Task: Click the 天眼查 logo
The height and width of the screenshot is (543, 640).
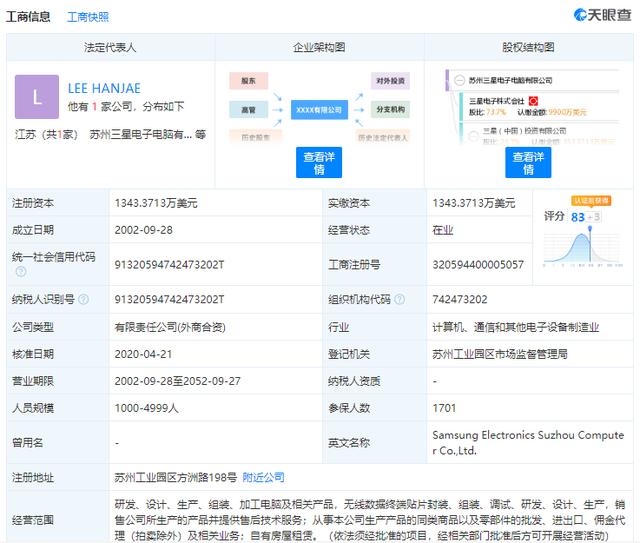Action: point(602,15)
